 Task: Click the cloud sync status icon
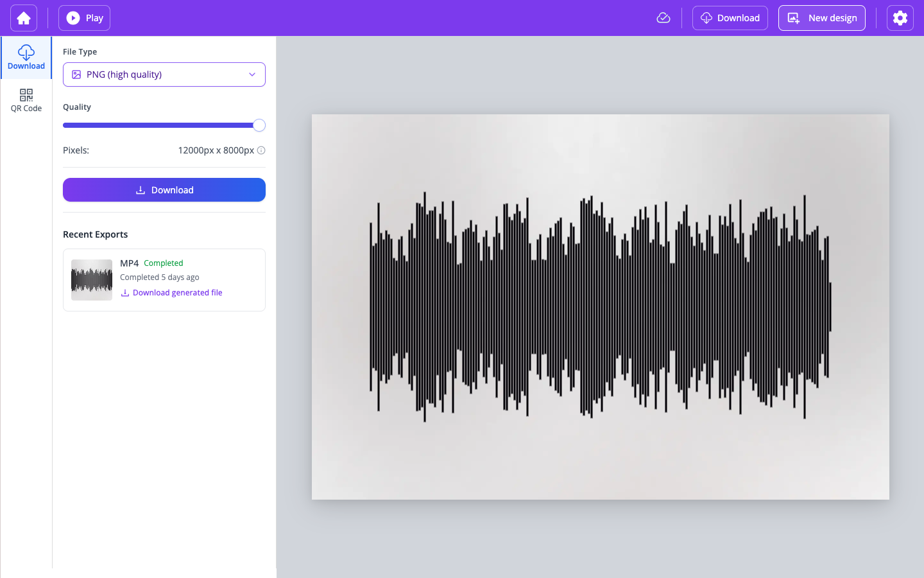[663, 17]
